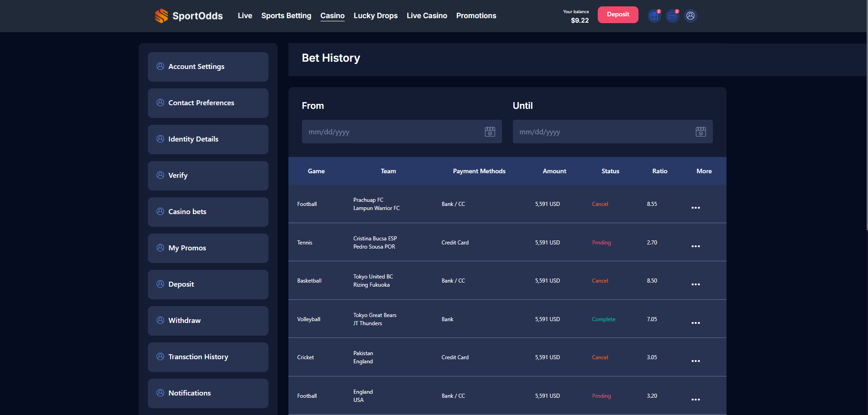This screenshot has width=868, height=415.
Task: Open Transction History in the sidebar
Action: [x=208, y=357]
